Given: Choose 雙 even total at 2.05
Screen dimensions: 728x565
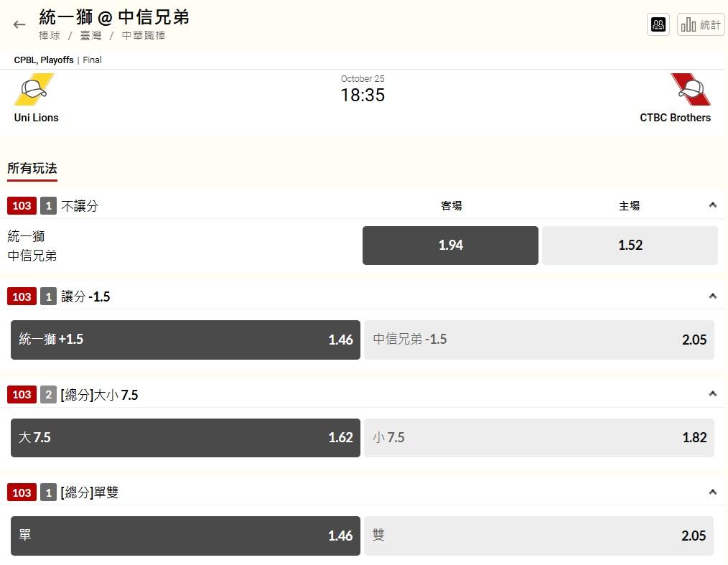Looking at the screenshot, I should pos(539,536).
